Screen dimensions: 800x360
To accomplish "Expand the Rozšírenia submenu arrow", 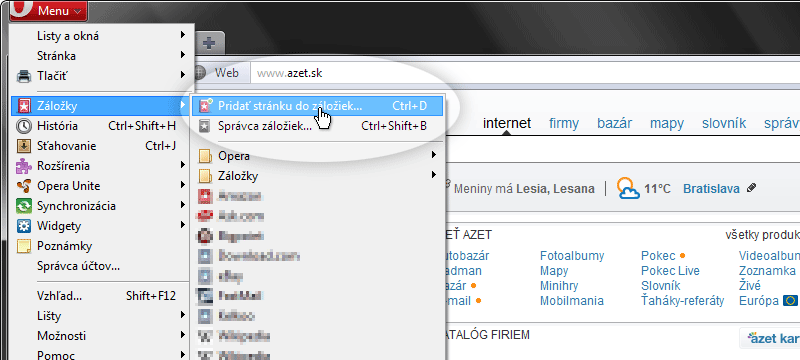I will tap(183, 165).
